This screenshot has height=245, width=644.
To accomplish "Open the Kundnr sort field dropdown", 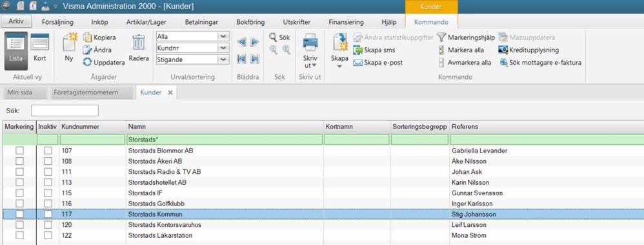I will point(223,48).
